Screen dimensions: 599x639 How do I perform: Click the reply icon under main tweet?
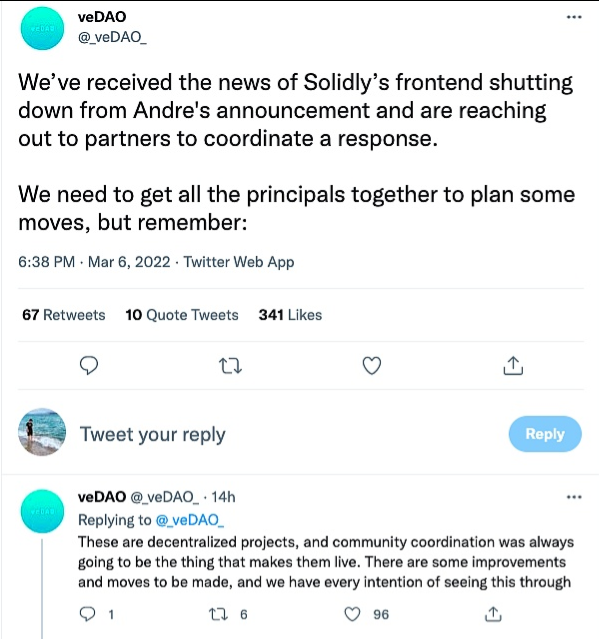click(x=88, y=366)
